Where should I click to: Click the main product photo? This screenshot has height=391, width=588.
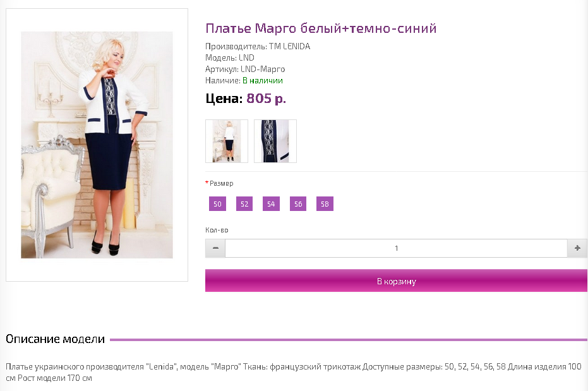[97, 145]
